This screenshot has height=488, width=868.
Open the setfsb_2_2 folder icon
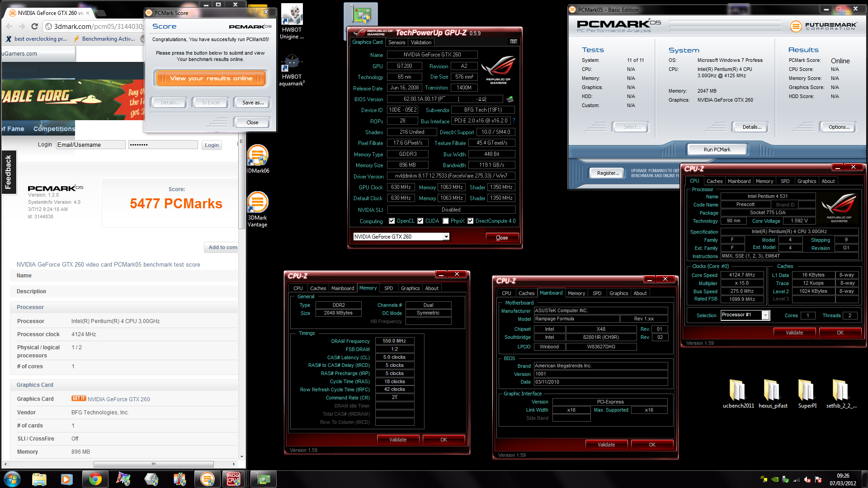click(841, 394)
